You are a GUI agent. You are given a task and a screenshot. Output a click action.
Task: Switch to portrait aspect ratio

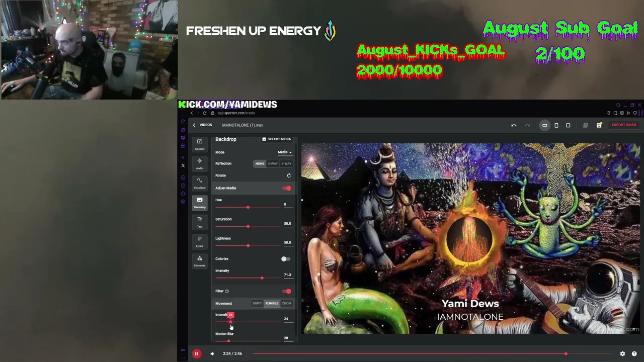click(556, 125)
